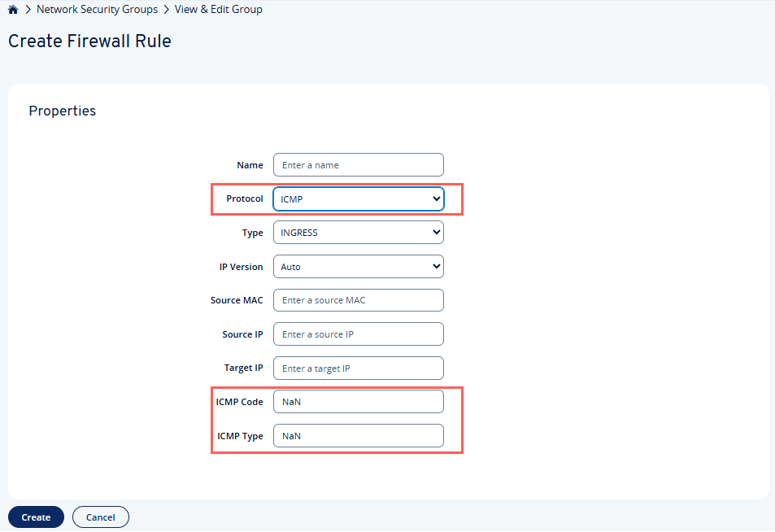Select the ICMP Type field showing NaN
775x532 pixels.
point(358,435)
